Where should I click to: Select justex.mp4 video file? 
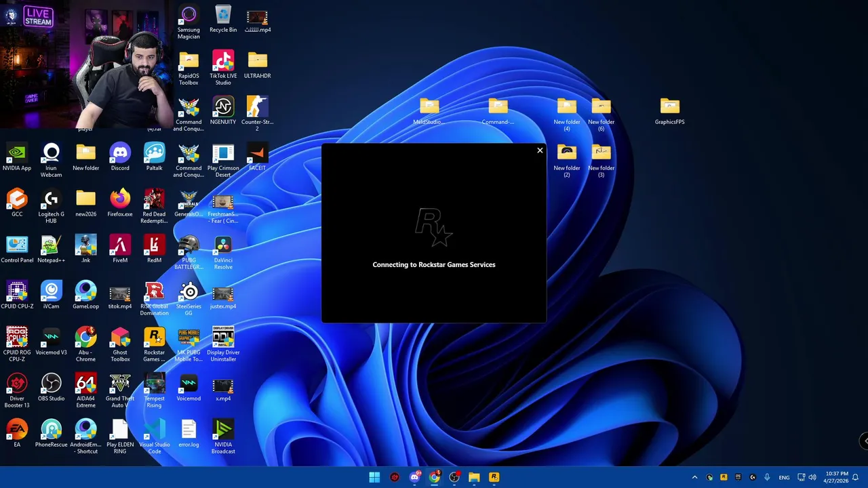tap(223, 296)
